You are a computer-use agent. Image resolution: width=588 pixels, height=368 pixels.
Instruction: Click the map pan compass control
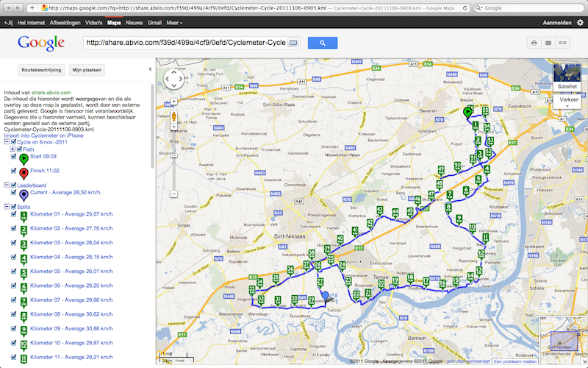coord(173,79)
